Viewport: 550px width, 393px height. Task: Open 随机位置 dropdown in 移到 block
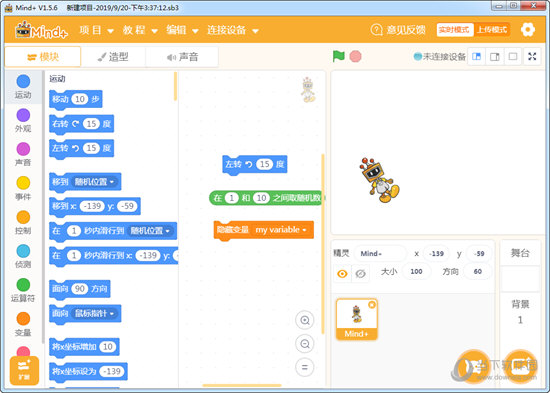(x=95, y=182)
